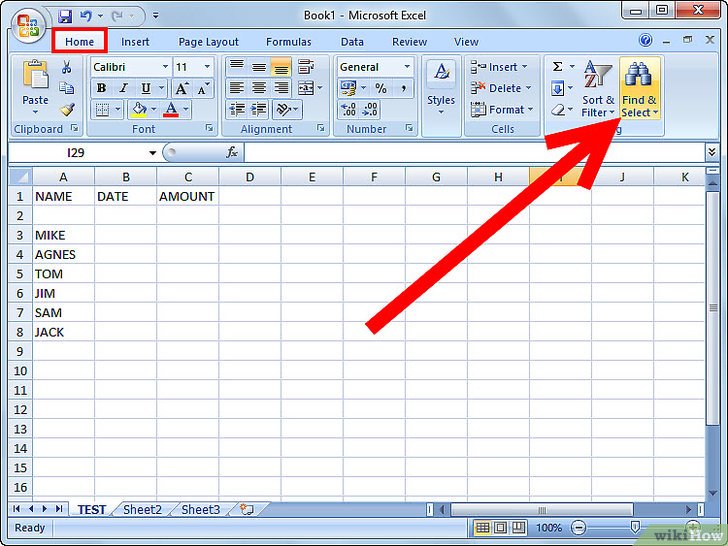The width and height of the screenshot is (728, 546).
Task: Center the cell text horizontally
Action: [259, 88]
